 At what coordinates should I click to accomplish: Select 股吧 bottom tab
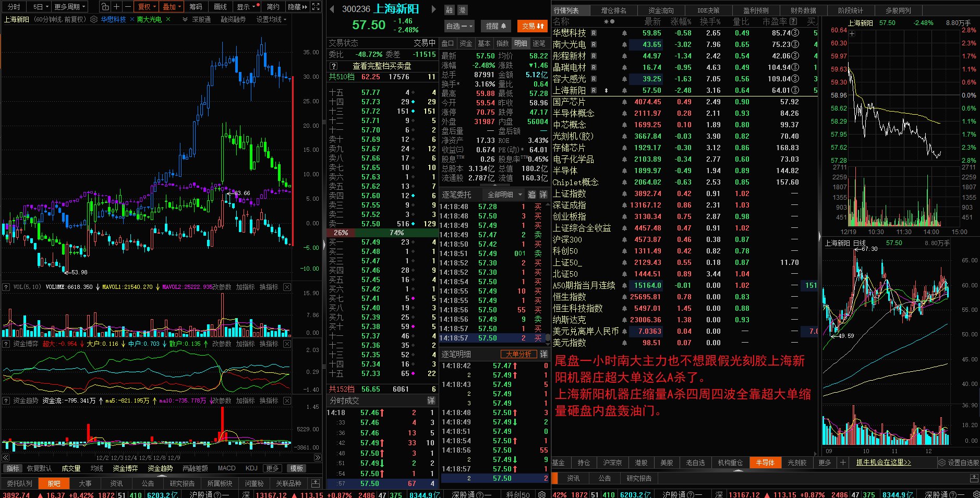point(54,483)
